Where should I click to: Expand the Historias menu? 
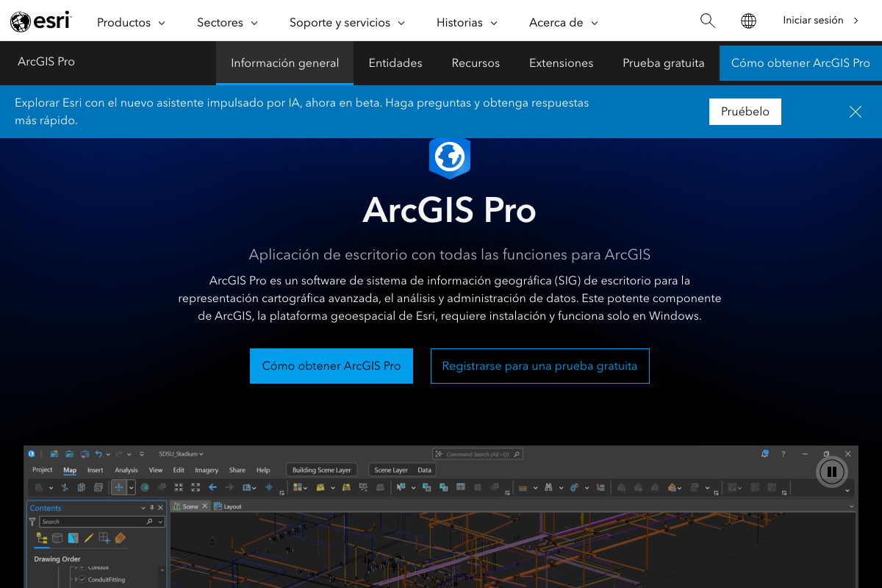[x=467, y=22]
